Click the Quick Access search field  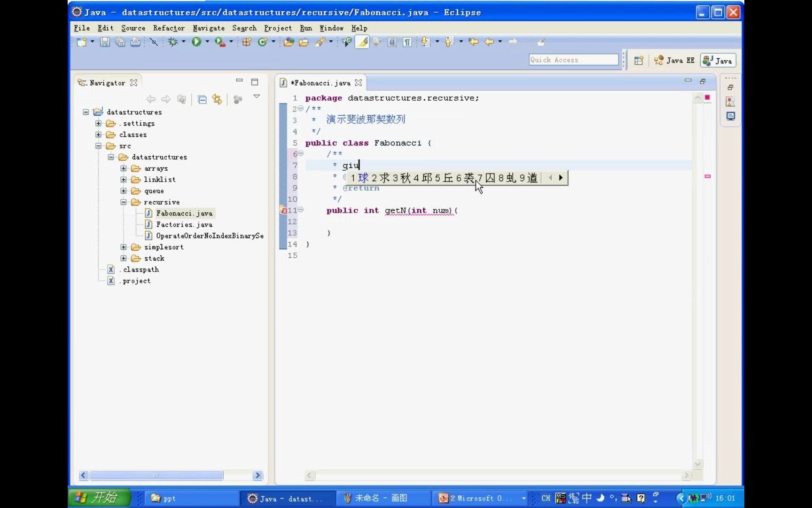573,60
